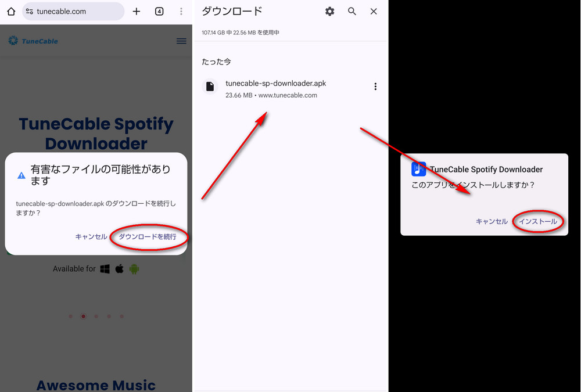
Task: Open site info icon in address bar
Action: (30, 12)
